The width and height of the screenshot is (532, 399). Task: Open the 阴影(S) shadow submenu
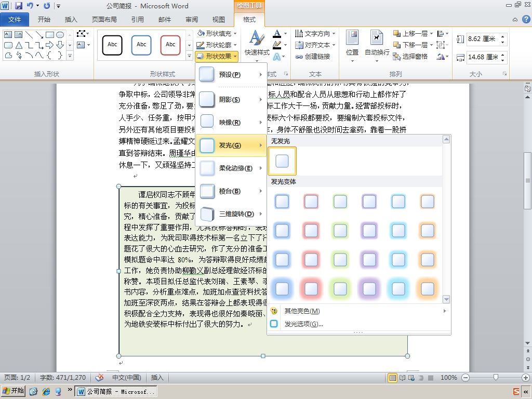231,99
